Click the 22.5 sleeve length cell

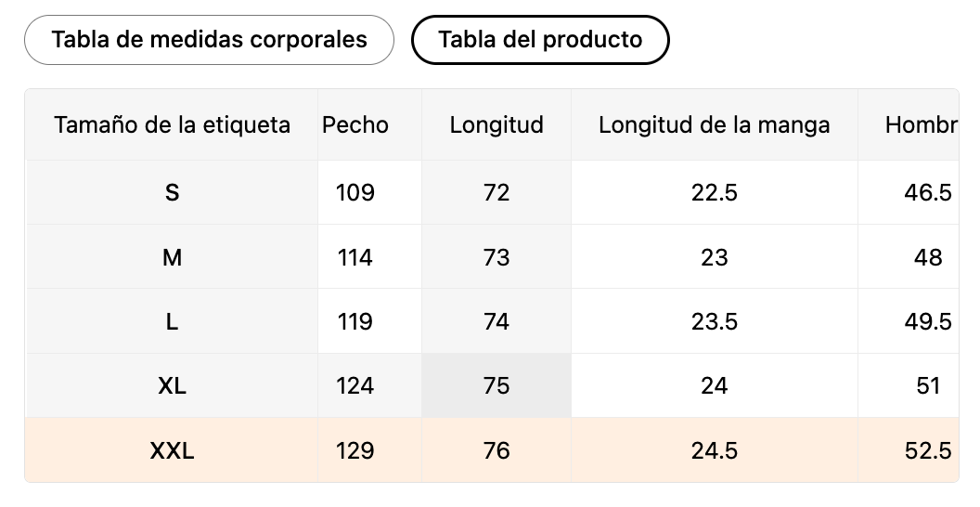(x=714, y=192)
